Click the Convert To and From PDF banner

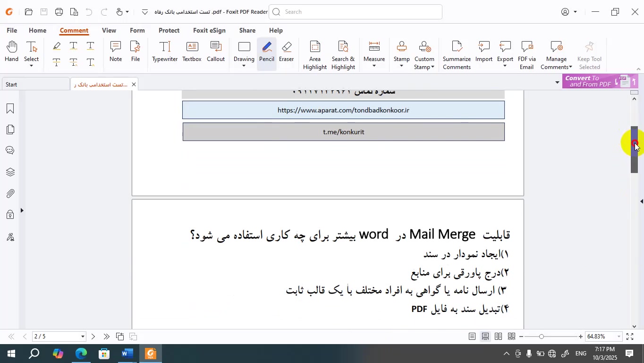coord(600,81)
